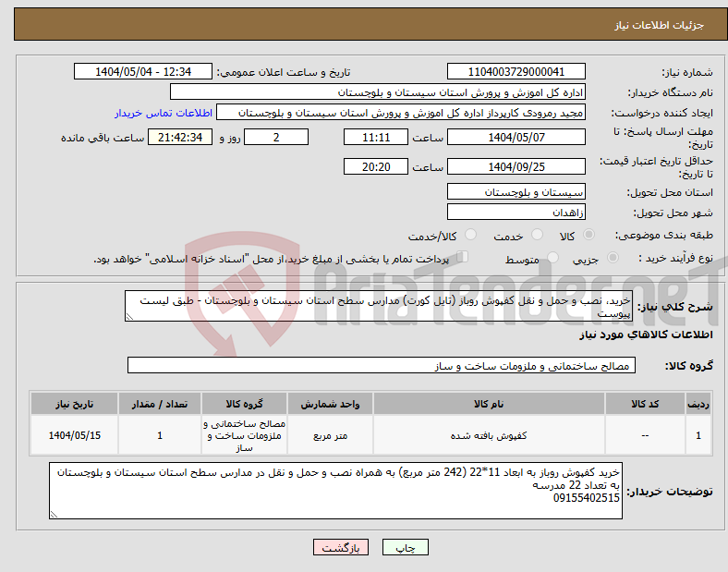Click the request creator name field
The height and width of the screenshot is (572, 728).
point(401,113)
